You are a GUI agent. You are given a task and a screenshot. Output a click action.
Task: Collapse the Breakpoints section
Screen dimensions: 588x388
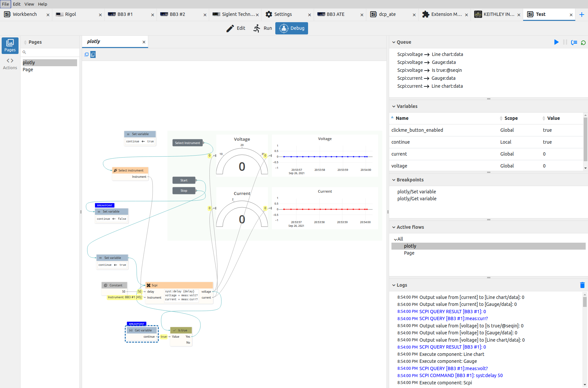(x=394, y=180)
